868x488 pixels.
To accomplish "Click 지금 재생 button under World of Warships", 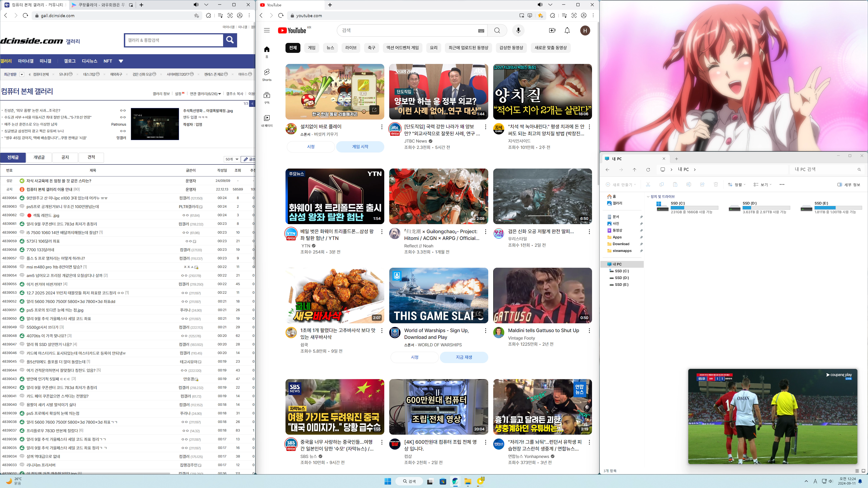I will point(464,357).
